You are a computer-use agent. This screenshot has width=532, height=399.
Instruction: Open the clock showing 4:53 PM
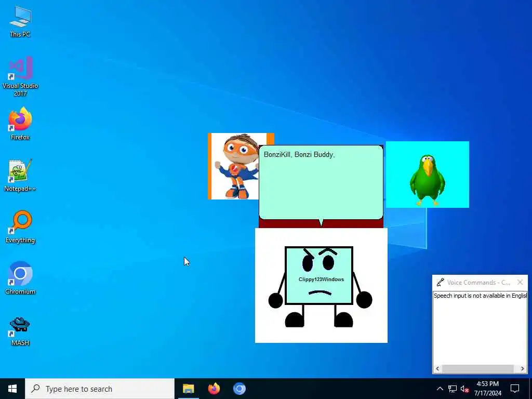coord(487,389)
